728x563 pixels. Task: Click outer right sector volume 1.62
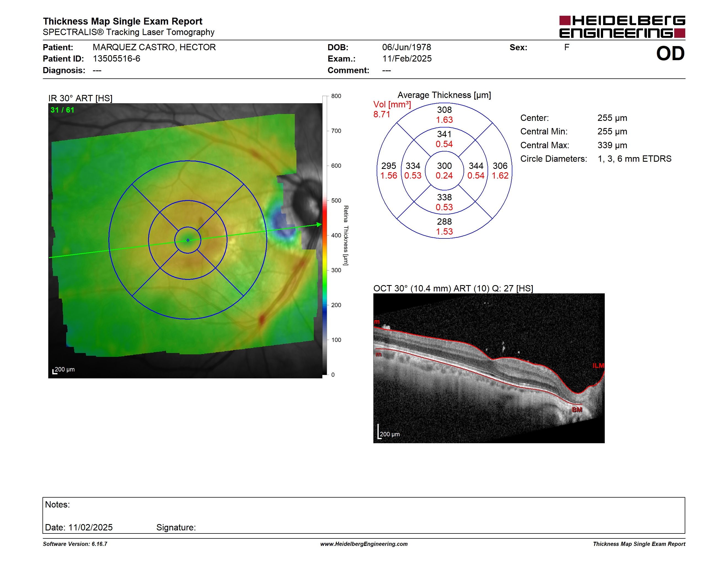[500, 176]
